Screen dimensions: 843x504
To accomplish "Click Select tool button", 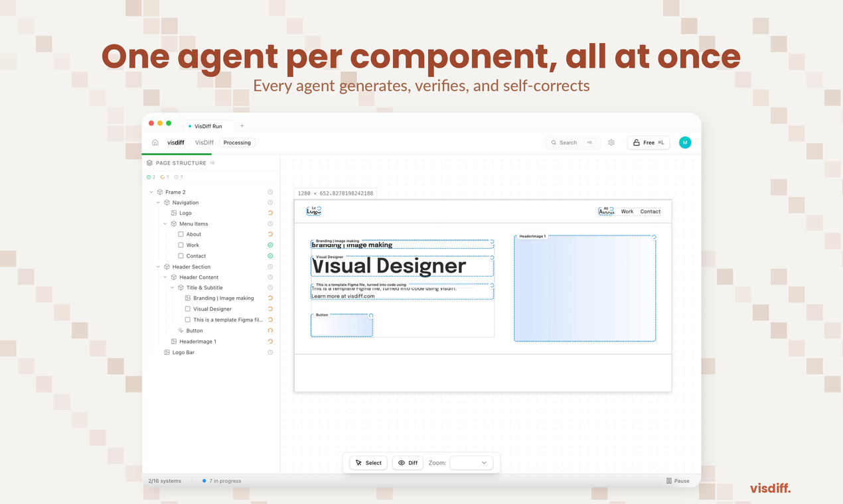I will 368,463.
